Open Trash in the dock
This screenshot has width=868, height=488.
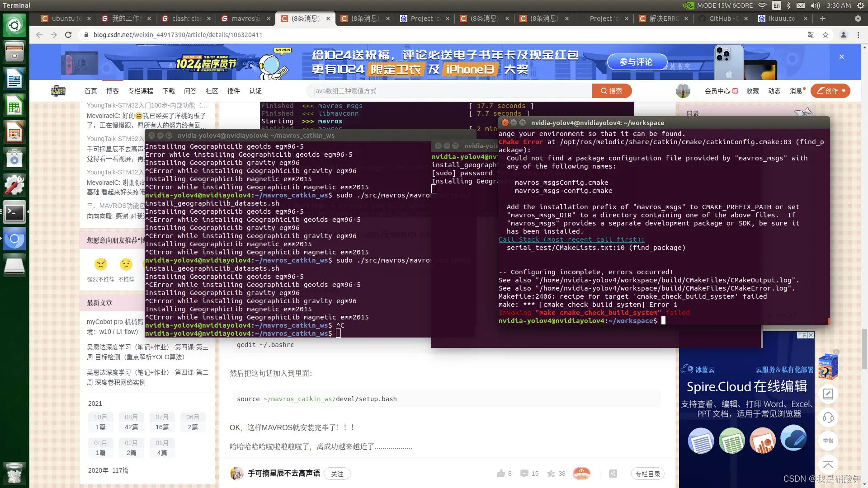coord(14,473)
